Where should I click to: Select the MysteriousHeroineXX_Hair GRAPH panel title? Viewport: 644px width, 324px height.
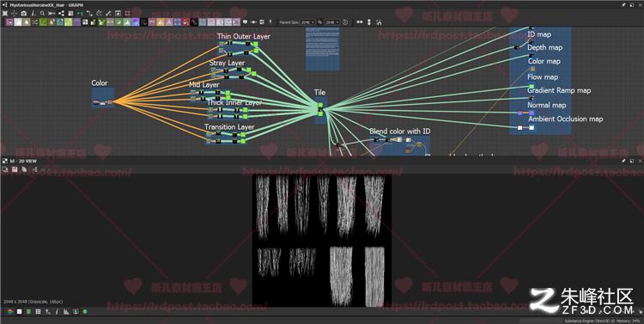pyautogui.click(x=46, y=5)
